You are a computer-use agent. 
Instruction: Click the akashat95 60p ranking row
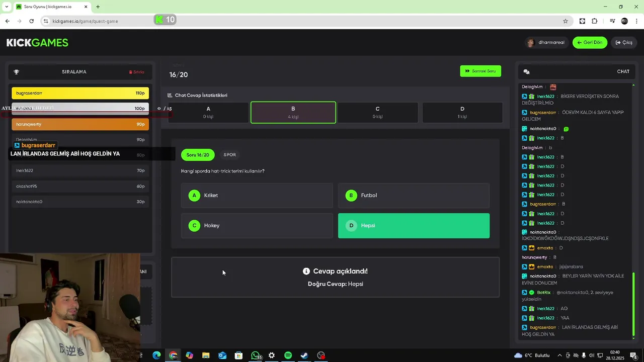pos(80,186)
